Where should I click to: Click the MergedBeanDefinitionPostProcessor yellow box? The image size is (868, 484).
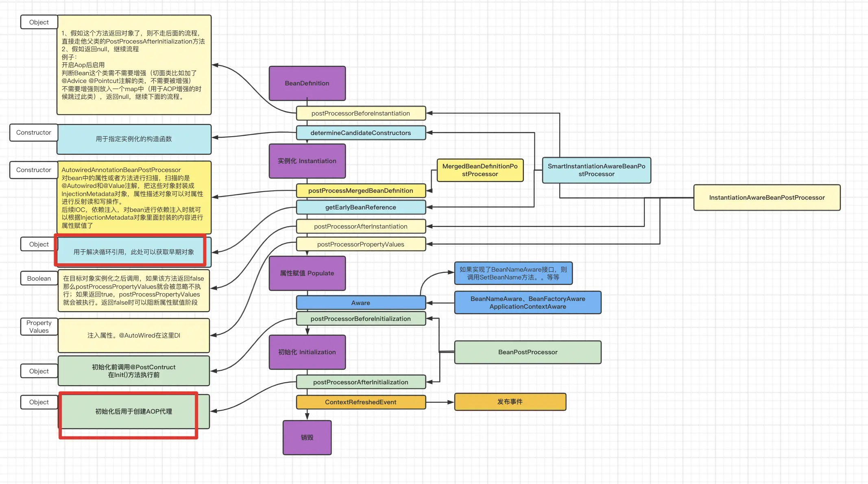tap(480, 170)
